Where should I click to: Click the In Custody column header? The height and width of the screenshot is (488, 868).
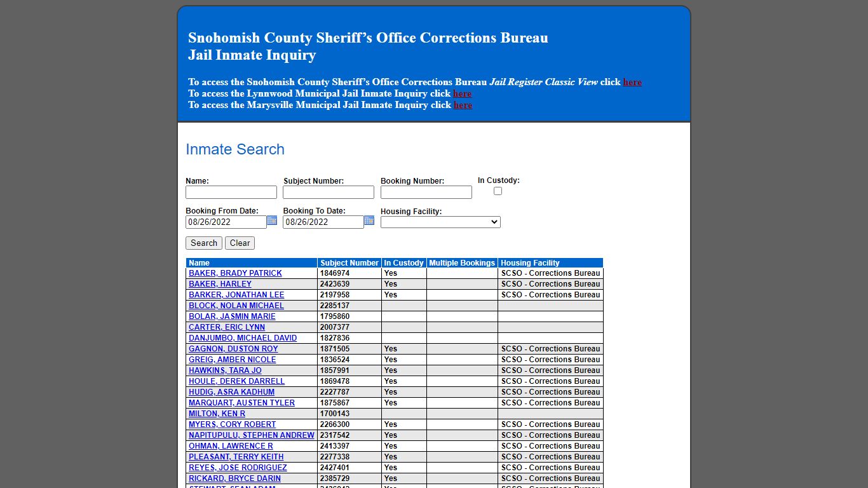pyautogui.click(x=403, y=263)
